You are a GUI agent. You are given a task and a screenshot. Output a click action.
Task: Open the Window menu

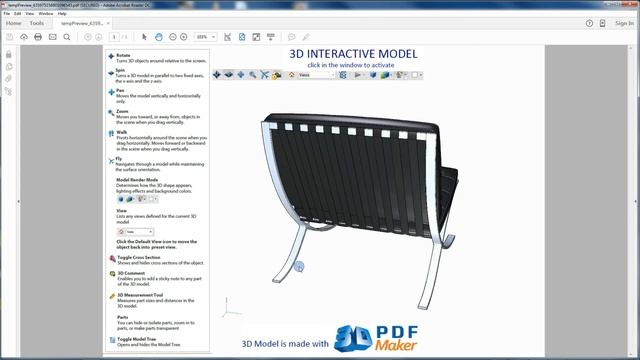(x=46, y=13)
